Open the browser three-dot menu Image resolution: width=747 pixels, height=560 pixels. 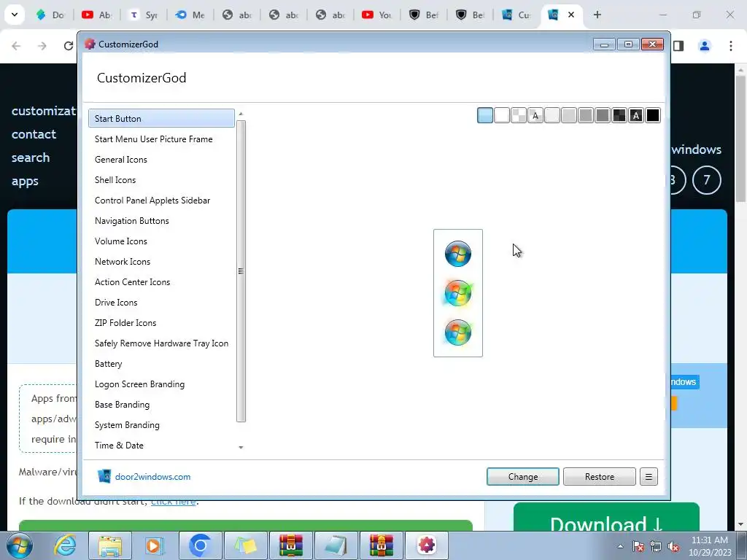pyautogui.click(x=731, y=46)
